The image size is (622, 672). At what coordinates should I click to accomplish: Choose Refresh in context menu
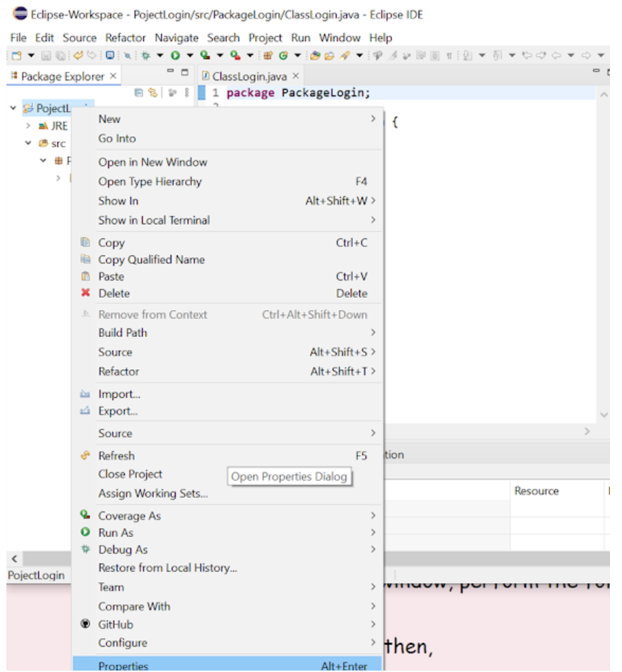click(x=227, y=455)
